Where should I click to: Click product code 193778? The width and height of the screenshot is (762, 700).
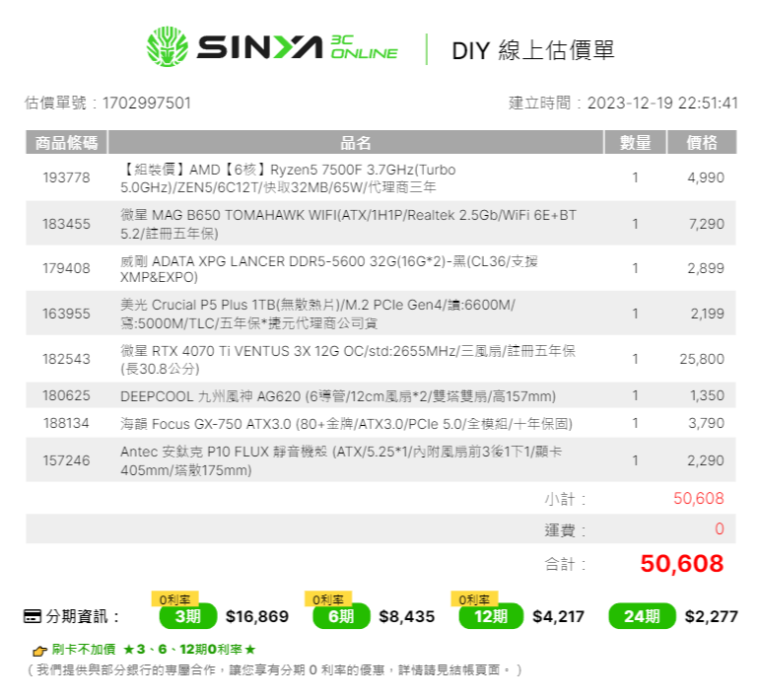tap(67, 177)
